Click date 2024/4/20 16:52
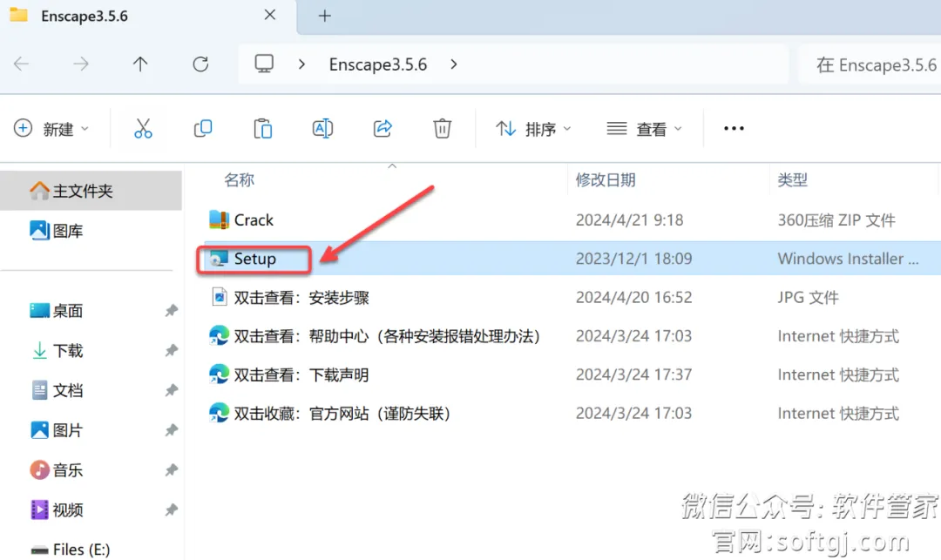 pyautogui.click(x=633, y=297)
